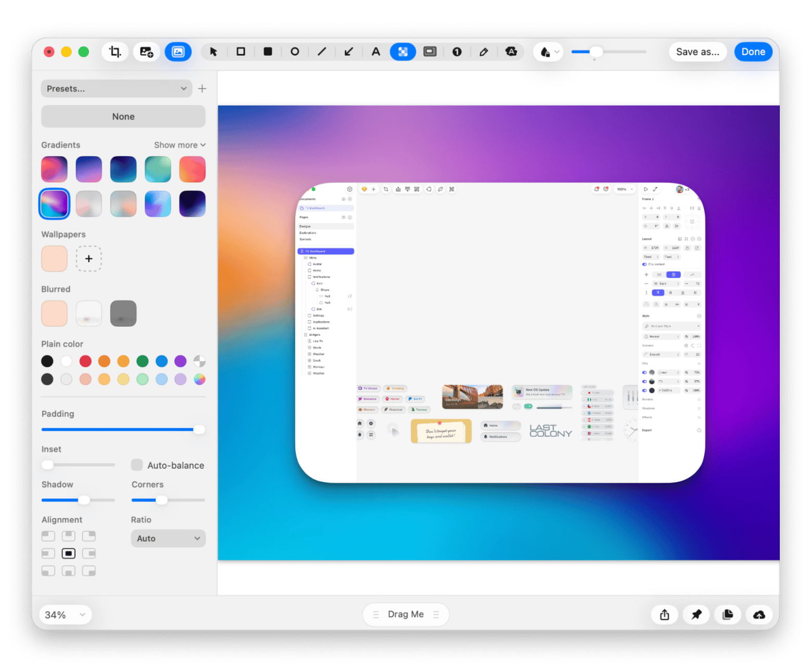
Task: Adjust the Padding slider
Action: coord(123,430)
